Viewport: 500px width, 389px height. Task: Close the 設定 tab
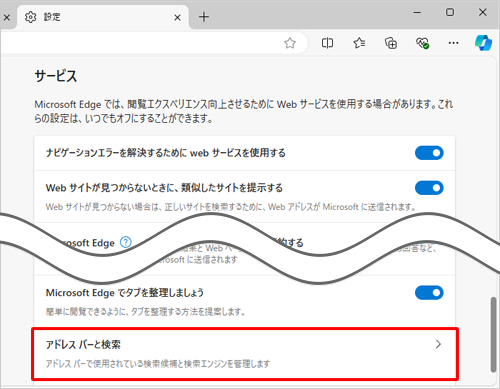(x=177, y=17)
